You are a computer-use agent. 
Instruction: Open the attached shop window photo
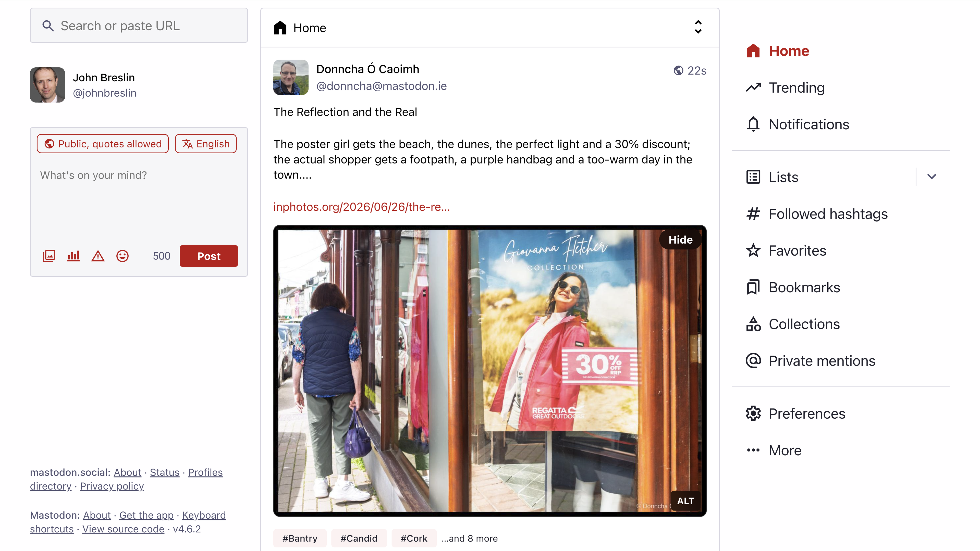tap(490, 371)
